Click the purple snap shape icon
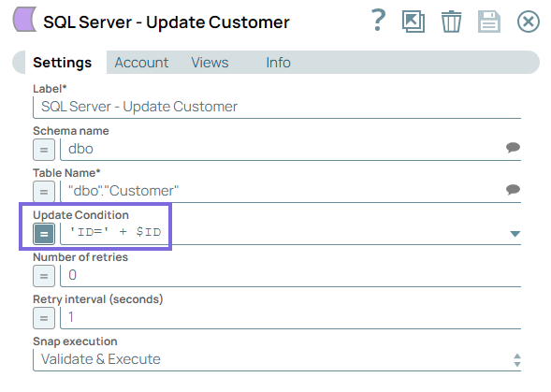 (24, 20)
